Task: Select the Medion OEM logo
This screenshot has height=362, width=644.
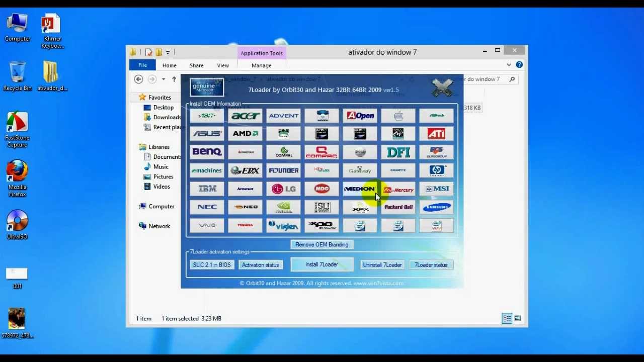Action: coord(360,189)
